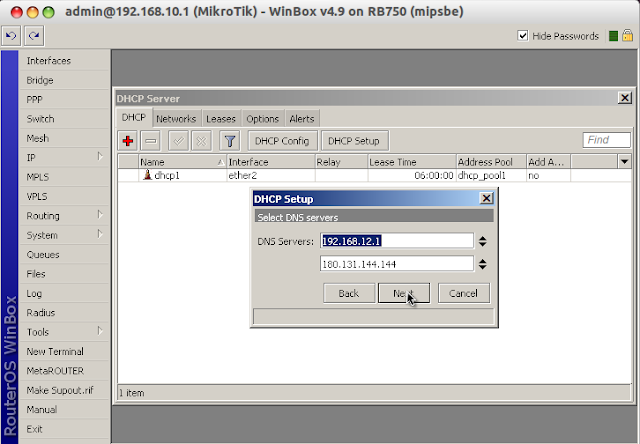Open the columns dropdown in table header
640x444 pixels.
pyautogui.click(x=624, y=162)
